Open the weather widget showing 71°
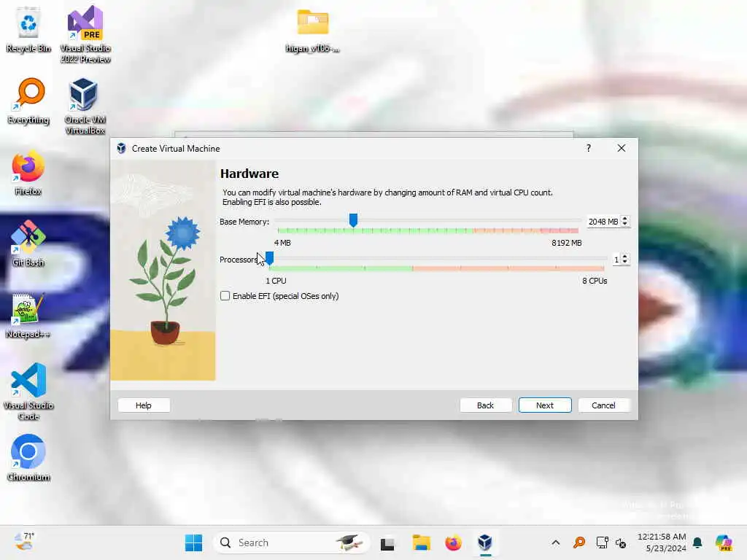747x560 pixels. click(x=24, y=542)
